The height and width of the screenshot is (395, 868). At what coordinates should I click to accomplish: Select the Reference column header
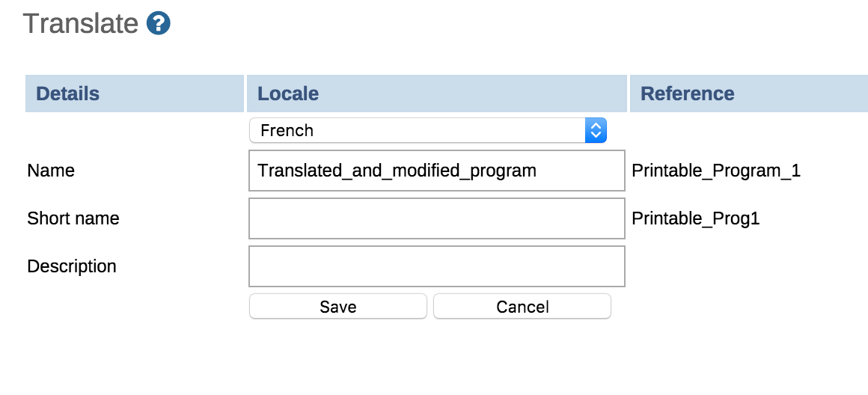coord(688,94)
